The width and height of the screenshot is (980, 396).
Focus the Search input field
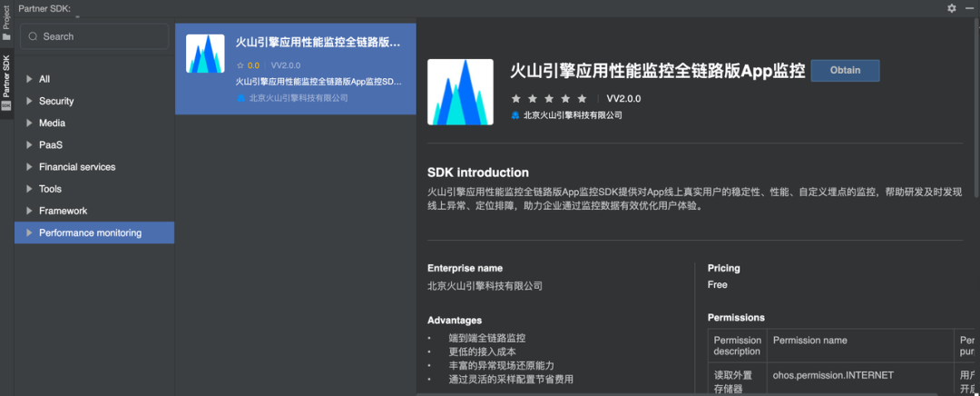[94, 36]
